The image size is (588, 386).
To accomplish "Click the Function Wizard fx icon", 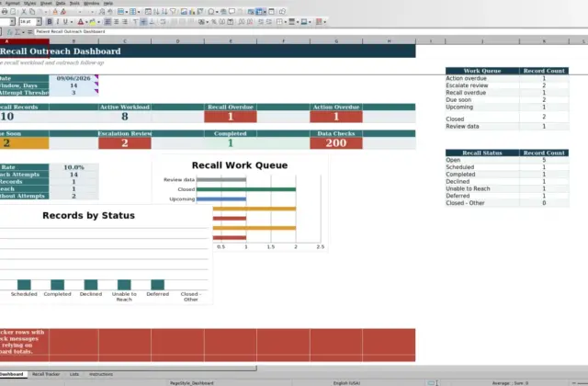I will [x=10, y=32].
